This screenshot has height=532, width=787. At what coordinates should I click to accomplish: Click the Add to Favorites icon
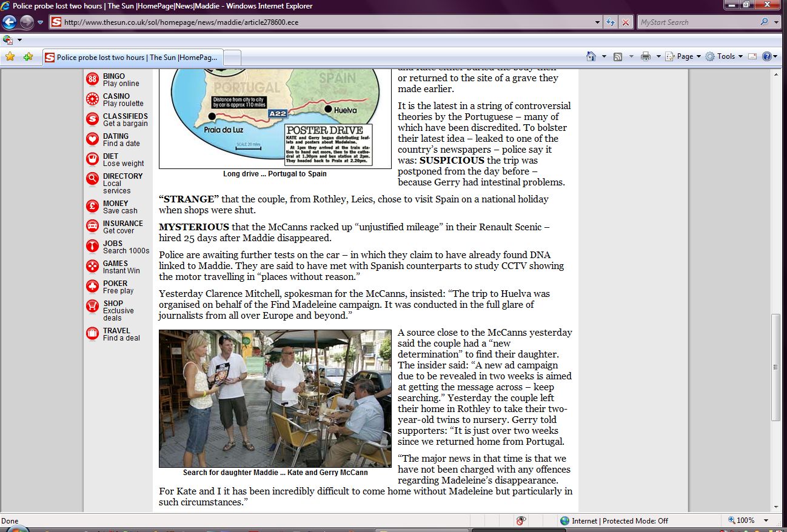click(28, 57)
